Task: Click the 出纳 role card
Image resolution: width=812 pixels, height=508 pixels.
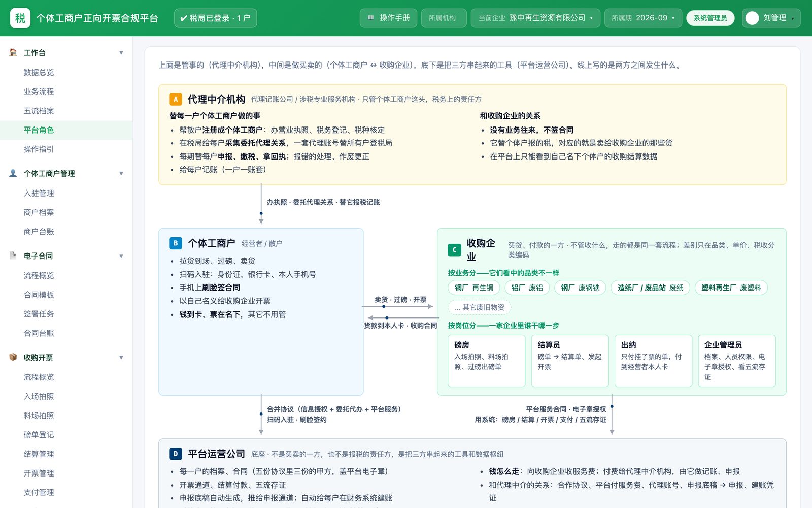Action: coord(653,361)
